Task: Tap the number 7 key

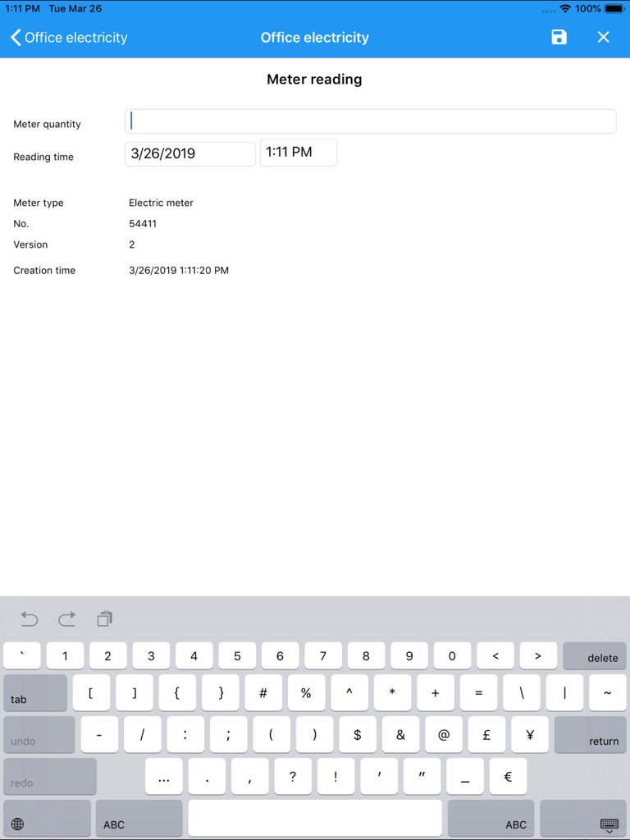Action: tap(323, 655)
